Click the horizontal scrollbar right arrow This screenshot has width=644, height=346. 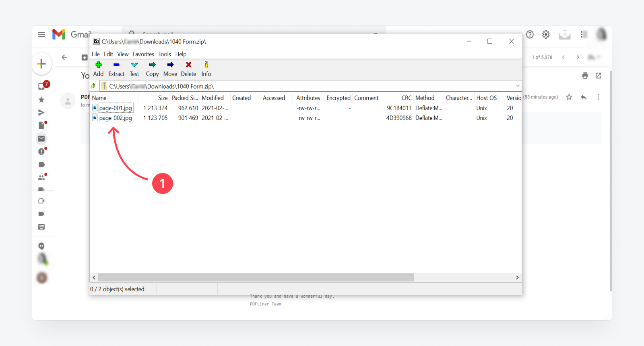pos(517,278)
